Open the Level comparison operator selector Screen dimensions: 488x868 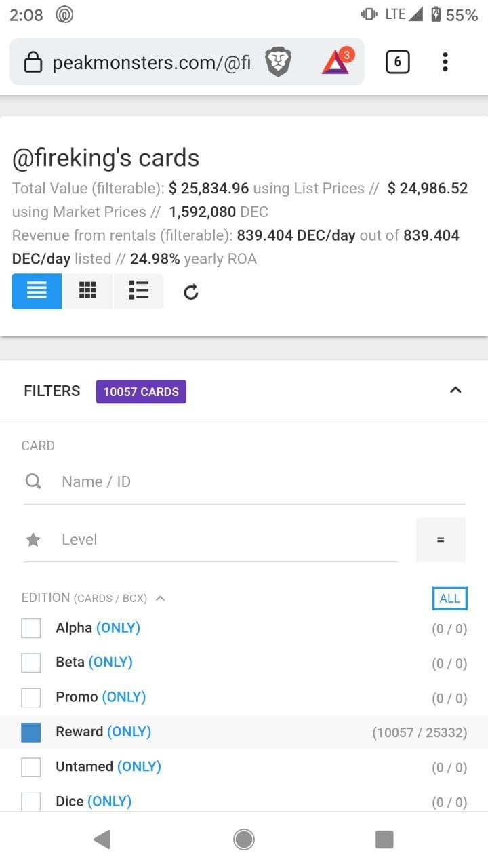[x=441, y=540]
